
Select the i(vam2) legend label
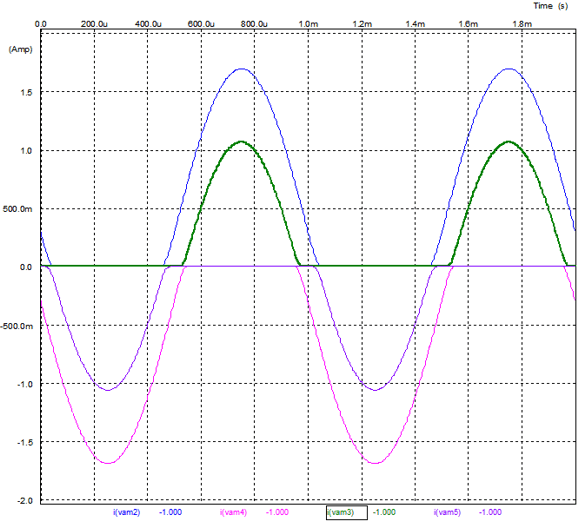pyautogui.click(x=126, y=512)
